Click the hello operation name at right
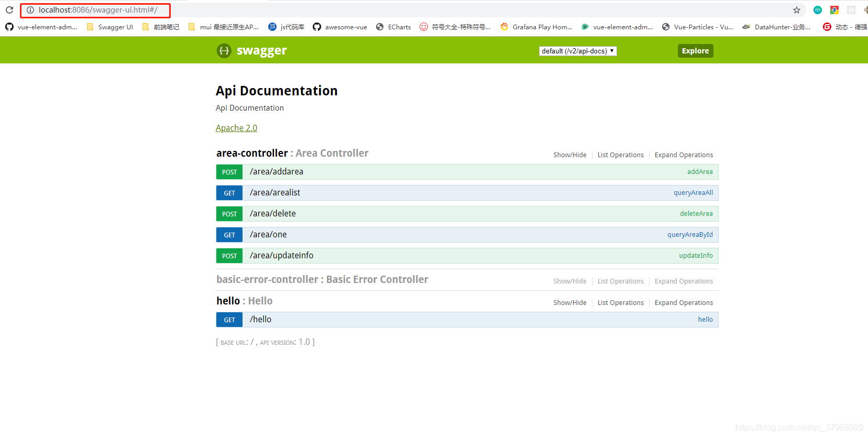Screen dimensions: 868x437 click(x=705, y=320)
